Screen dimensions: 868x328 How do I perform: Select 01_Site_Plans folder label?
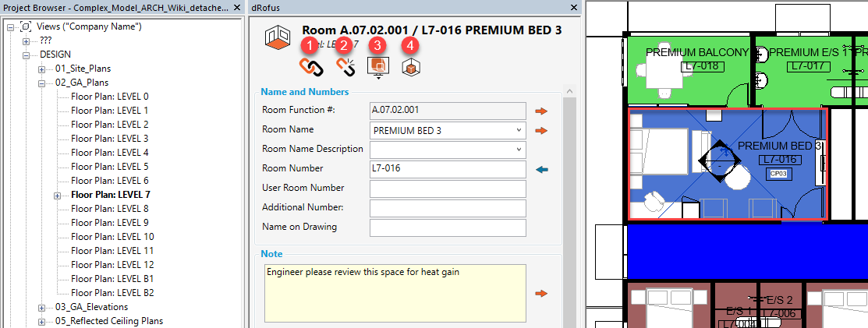pyautogui.click(x=83, y=69)
